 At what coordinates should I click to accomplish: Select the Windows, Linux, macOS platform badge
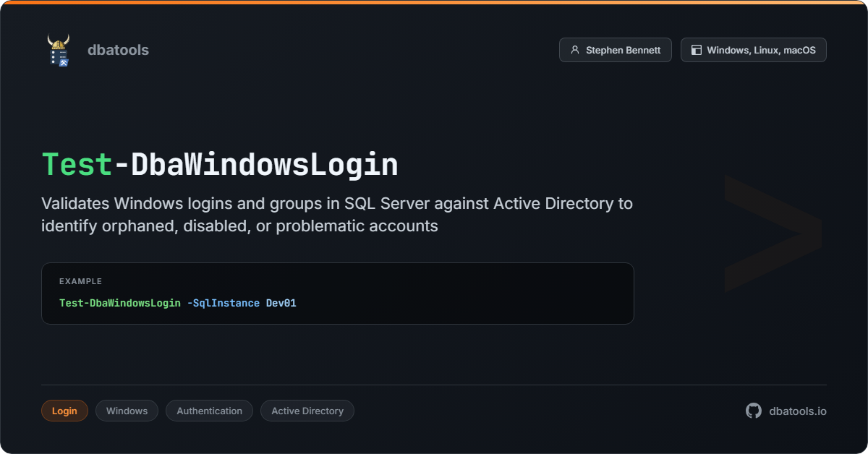coord(754,50)
